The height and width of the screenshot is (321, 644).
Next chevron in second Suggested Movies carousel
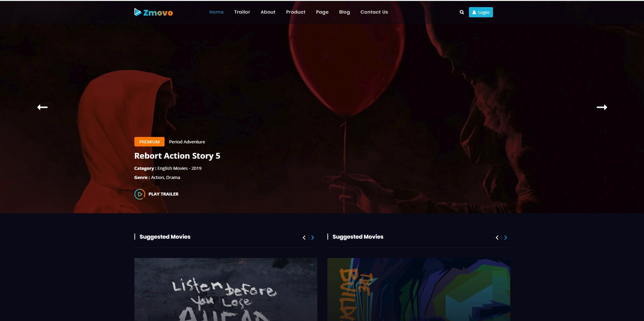point(506,238)
